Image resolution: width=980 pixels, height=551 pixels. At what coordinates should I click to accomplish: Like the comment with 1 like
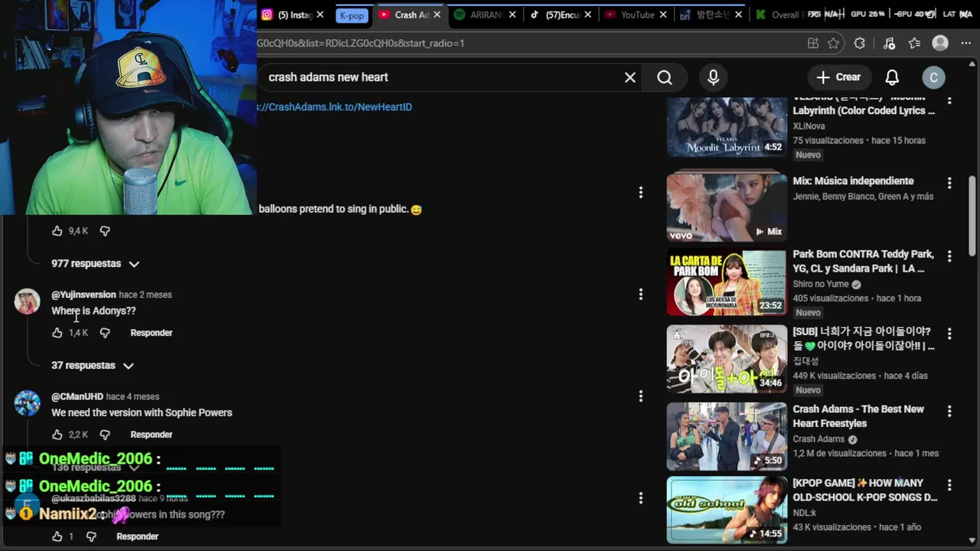point(57,536)
